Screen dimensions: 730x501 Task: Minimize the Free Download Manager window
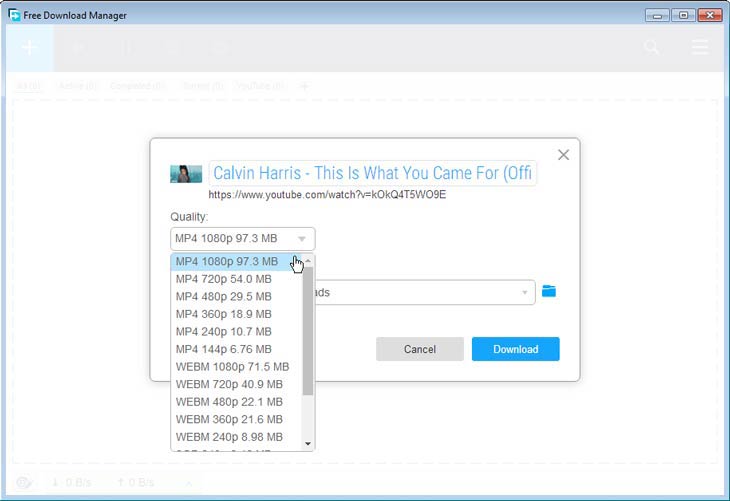(x=657, y=15)
